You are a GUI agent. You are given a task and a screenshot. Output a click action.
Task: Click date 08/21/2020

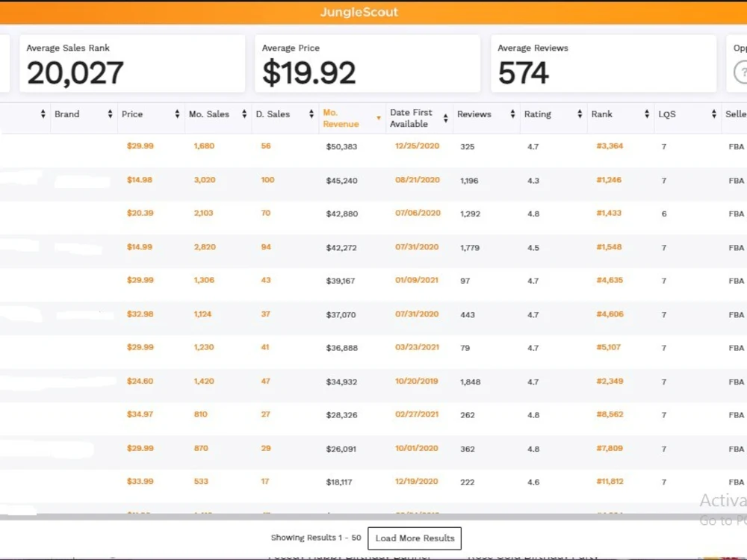coord(418,179)
